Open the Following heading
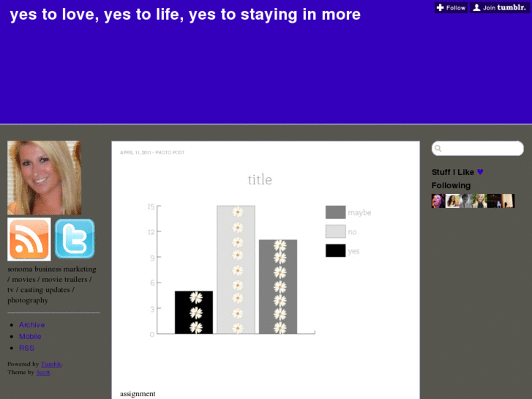This screenshot has height=399, width=532. [x=451, y=185]
